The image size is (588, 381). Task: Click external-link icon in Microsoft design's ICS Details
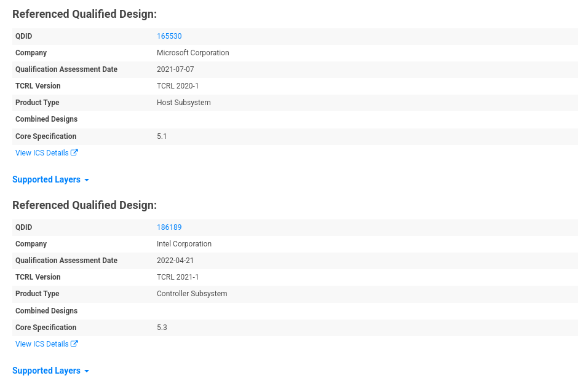coord(74,153)
